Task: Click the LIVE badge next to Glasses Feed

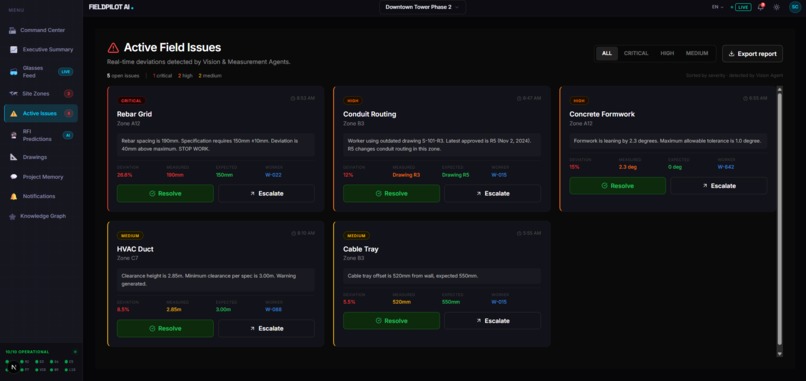Action: [66, 72]
